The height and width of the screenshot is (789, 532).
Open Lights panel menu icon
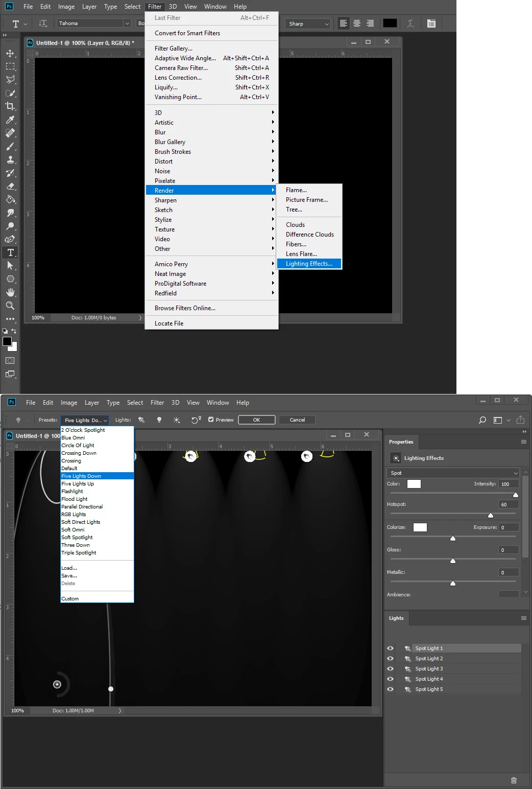click(523, 618)
